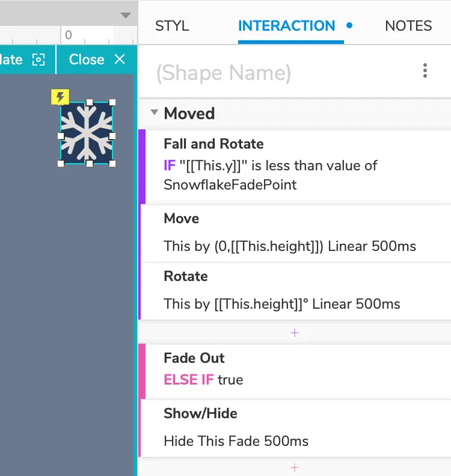Add action below Show/Hide using plus
Viewport: 451px width, 476px height.
[x=295, y=468]
